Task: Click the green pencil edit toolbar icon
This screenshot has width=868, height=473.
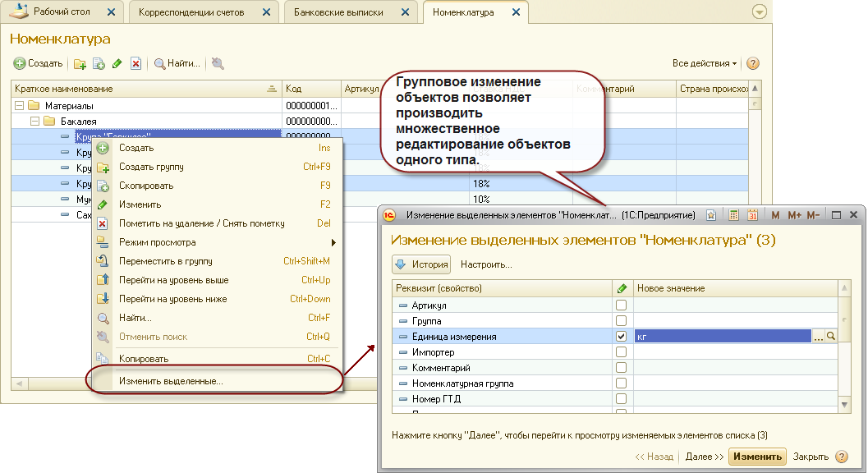Action: (117, 64)
